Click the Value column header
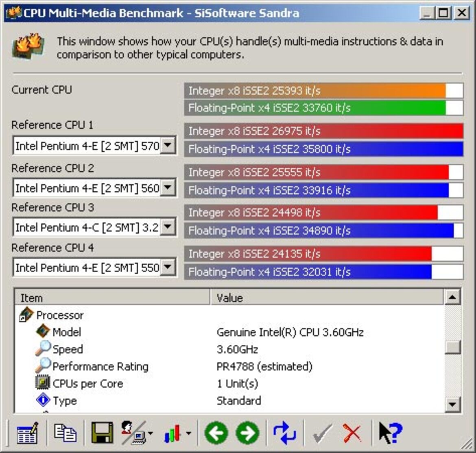Image resolution: width=476 pixels, height=453 pixels. click(x=327, y=297)
